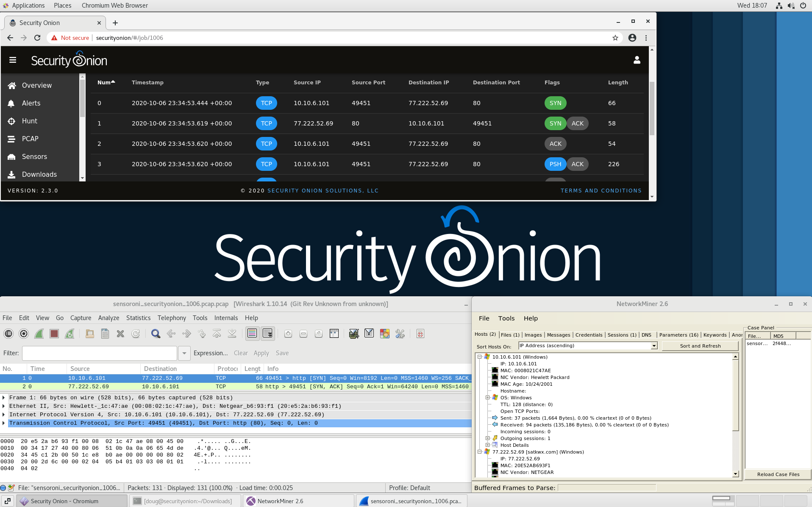The image size is (812, 507).
Task: Jump to the first packet
Action: (217, 334)
